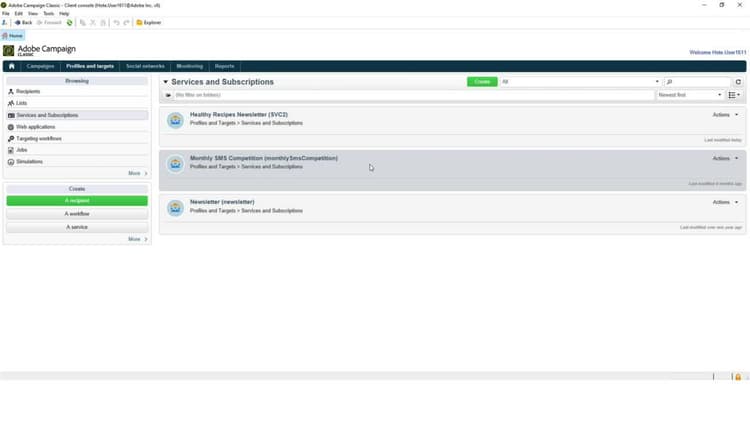Image resolution: width=750 pixels, height=421 pixels.
Task: Click the status bar lock icon
Action: pyautogui.click(x=738, y=377)
